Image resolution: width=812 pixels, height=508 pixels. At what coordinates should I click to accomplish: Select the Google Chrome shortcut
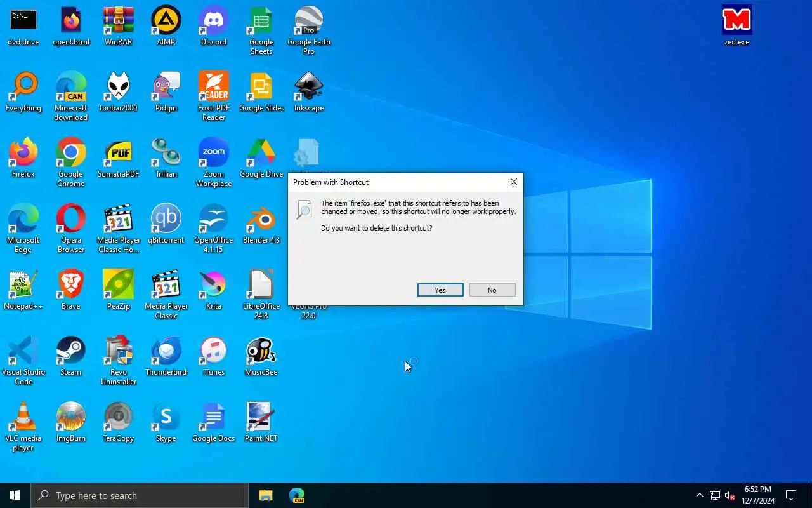71,163
